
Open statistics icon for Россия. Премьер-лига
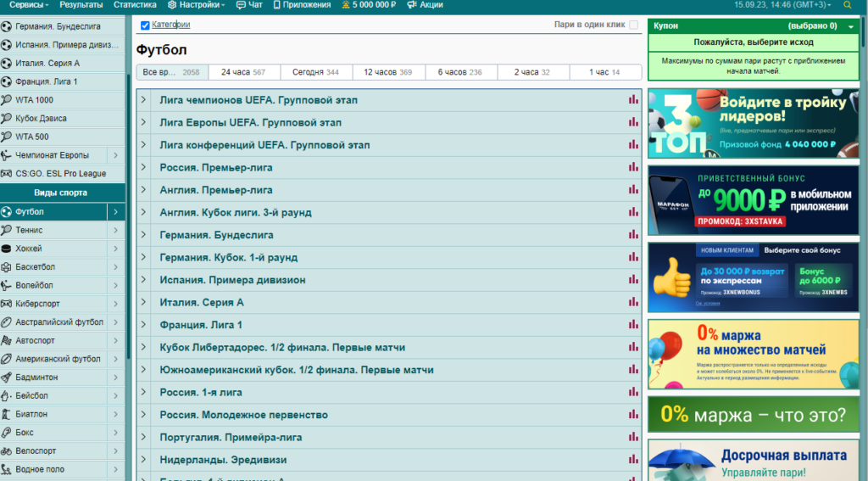[633, 167]
